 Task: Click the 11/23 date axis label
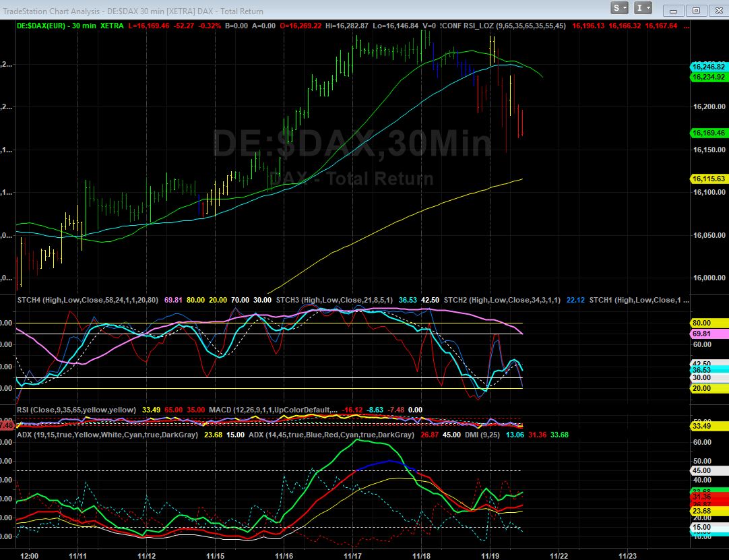[628, 556]
